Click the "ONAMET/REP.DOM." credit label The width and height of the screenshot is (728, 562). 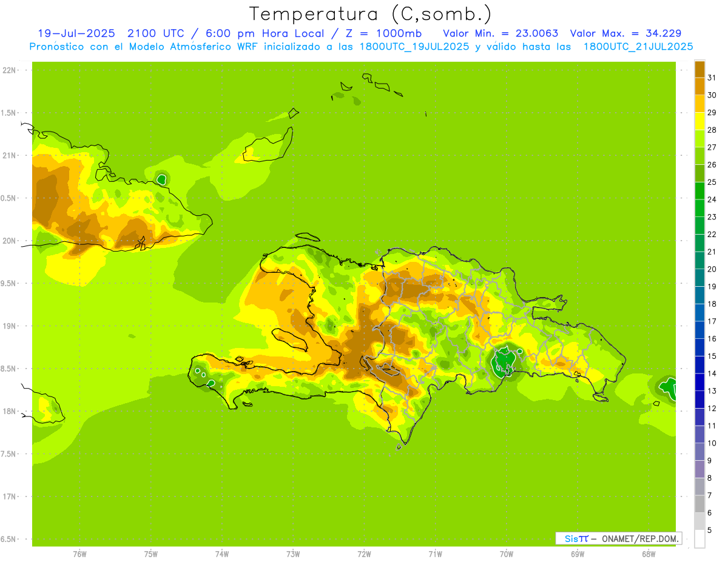coord(641,538)
